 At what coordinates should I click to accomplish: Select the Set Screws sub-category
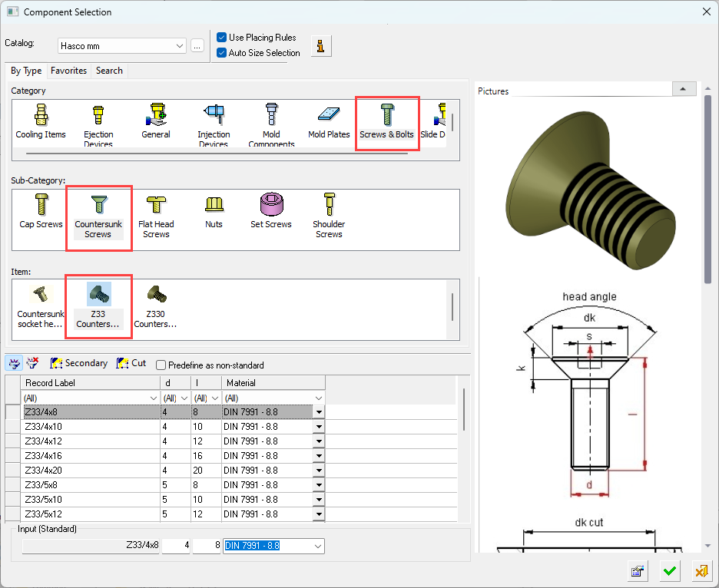coord(271,205)
